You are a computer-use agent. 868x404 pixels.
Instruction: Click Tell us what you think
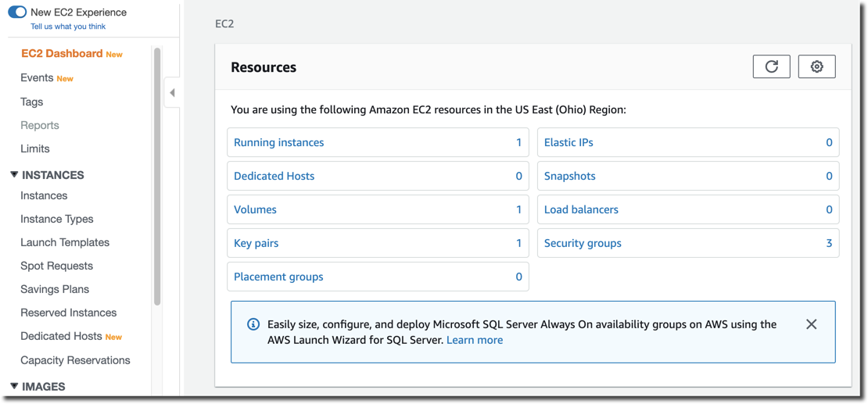pos(68,27)
